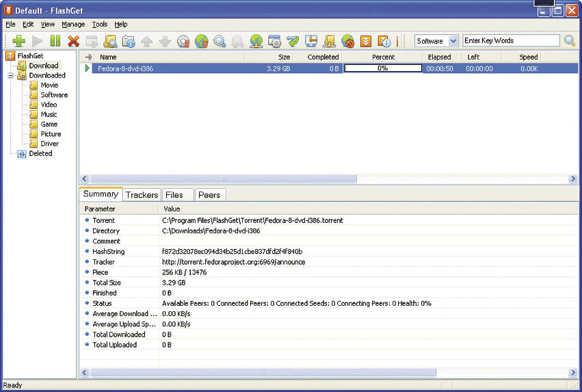Viewport: 582px width, 392px height.
Task: Click the orange about info toolbar icon
Action: pyautogui.click(x=384, y=41)
